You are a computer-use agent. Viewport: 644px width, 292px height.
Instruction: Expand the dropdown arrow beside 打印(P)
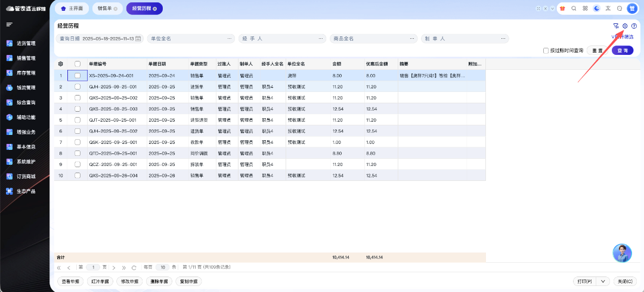click(x=603, y=281)
